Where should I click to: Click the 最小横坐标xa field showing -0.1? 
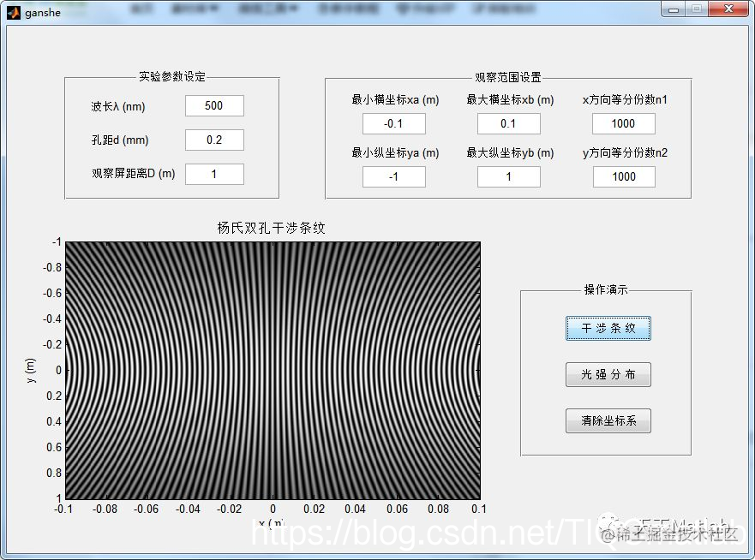tap(392, 123)
